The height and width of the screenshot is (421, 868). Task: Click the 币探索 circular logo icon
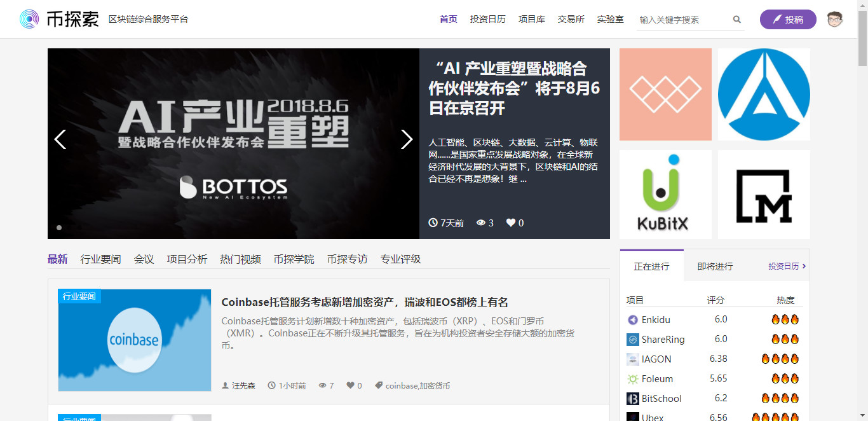[x=29, y=19]
